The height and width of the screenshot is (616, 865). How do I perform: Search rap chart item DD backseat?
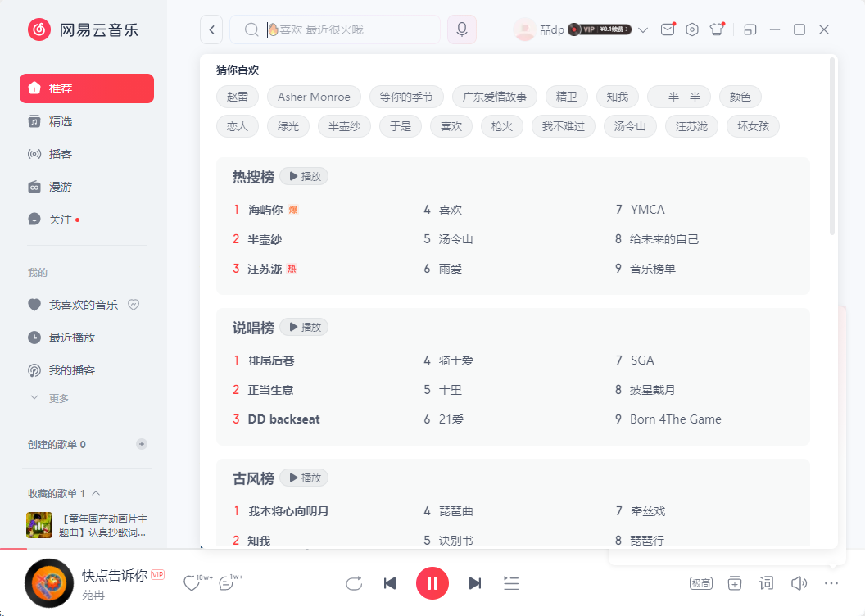pos(283,419)
